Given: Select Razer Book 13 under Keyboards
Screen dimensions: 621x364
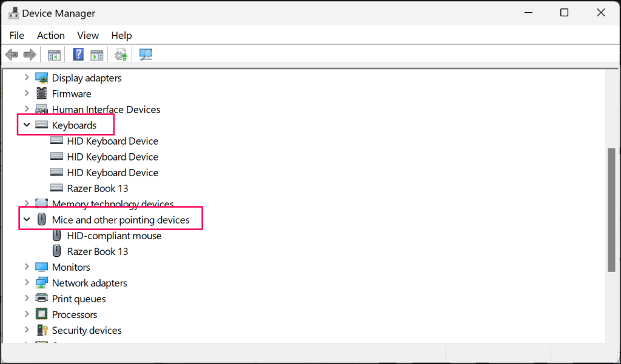Looking at the screenshot, I should 97,188.
